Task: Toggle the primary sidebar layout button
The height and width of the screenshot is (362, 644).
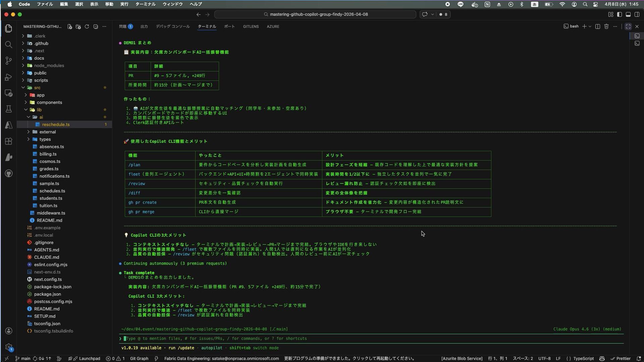Action: 620,14
